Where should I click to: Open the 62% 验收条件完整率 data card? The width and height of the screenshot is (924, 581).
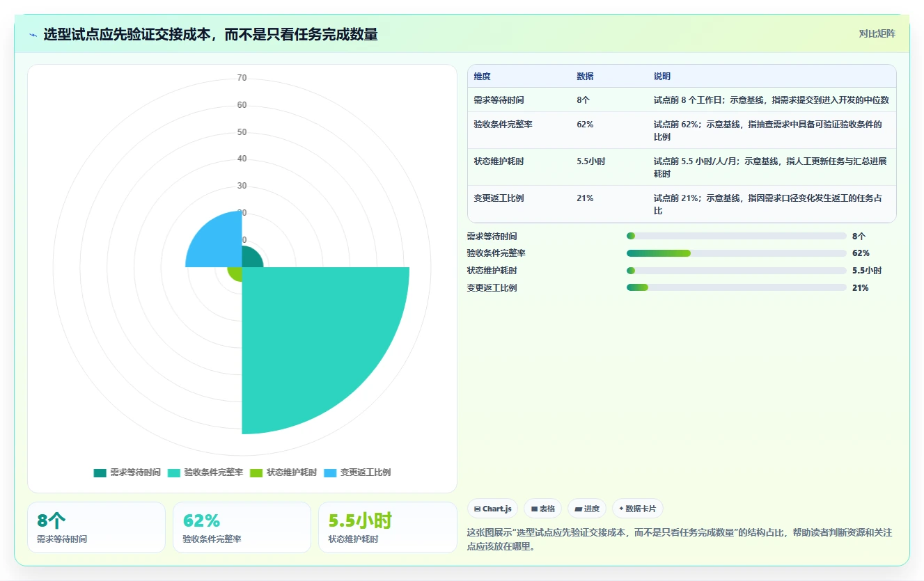click(x=242, y=527)
